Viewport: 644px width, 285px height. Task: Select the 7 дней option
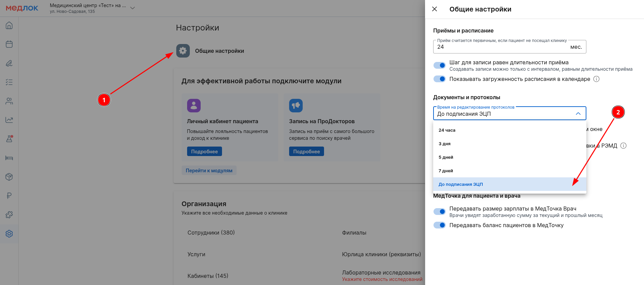[510, 171]
